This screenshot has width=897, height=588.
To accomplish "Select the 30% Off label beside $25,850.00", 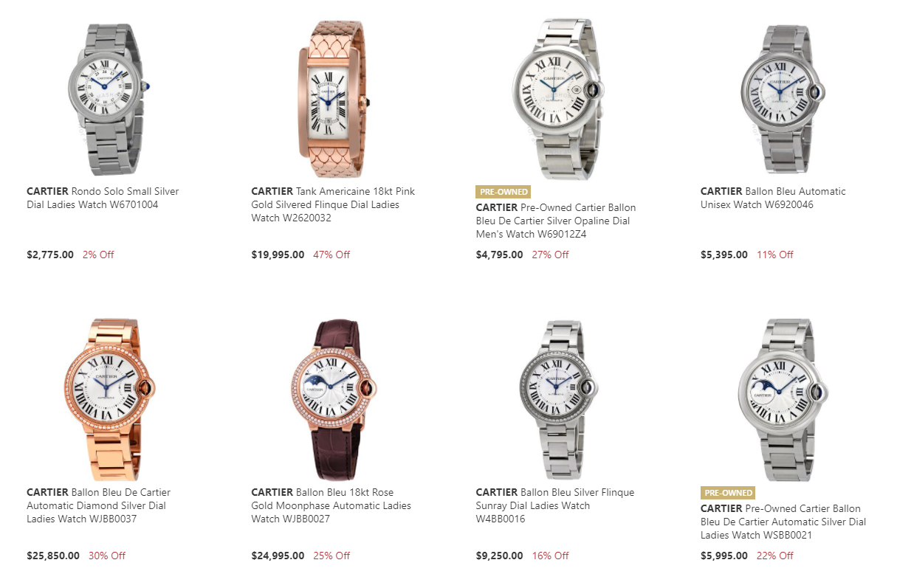I will click(107, 556).
